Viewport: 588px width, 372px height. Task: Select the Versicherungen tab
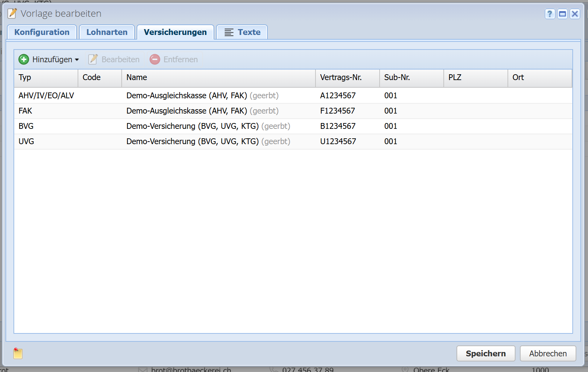click(x=175, y=32)
